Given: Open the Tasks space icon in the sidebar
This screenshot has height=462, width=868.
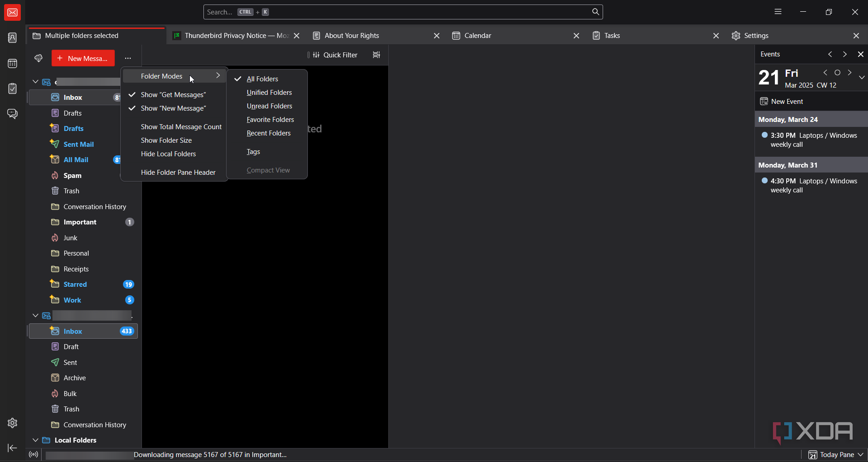Looking at the screenshot, I should click(12, 89).
